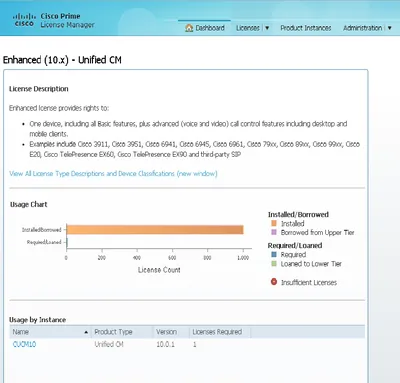Click the Insufficient Licenses legend label

[309, 283]
